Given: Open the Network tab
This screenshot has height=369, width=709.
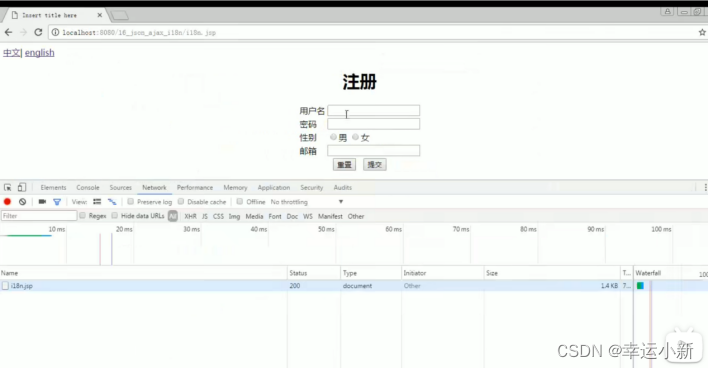Looking at the screenshot, I should (x=154, y=188).
